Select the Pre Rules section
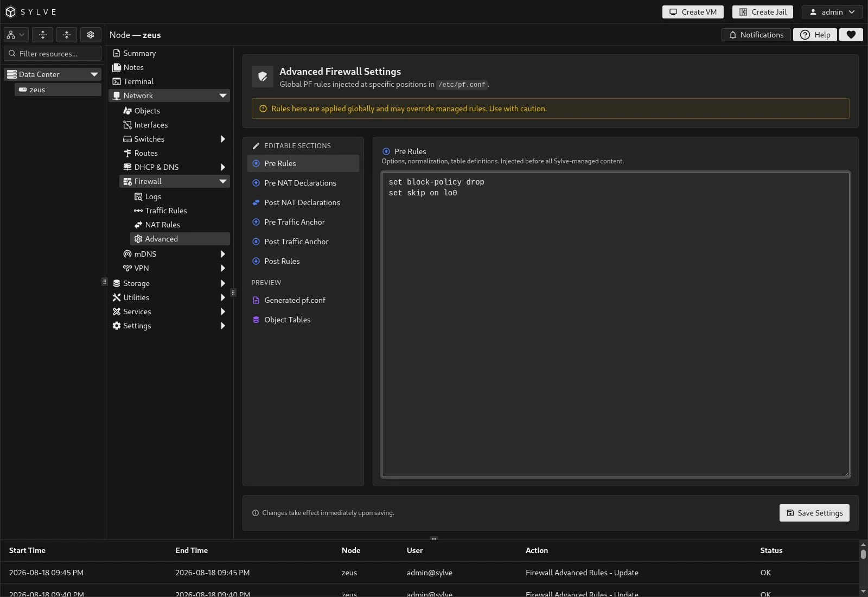The height and width of the screenshot is (597, 868). [303, 163]
